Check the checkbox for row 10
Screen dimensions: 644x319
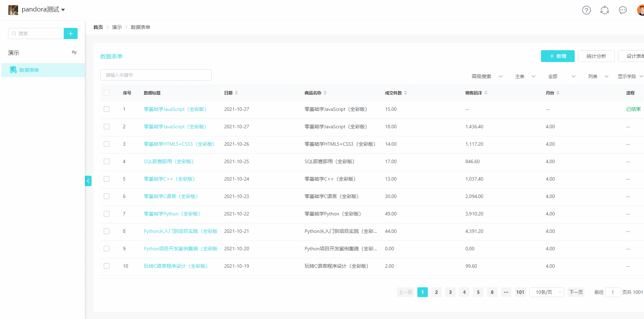click(x=107, y=266)
